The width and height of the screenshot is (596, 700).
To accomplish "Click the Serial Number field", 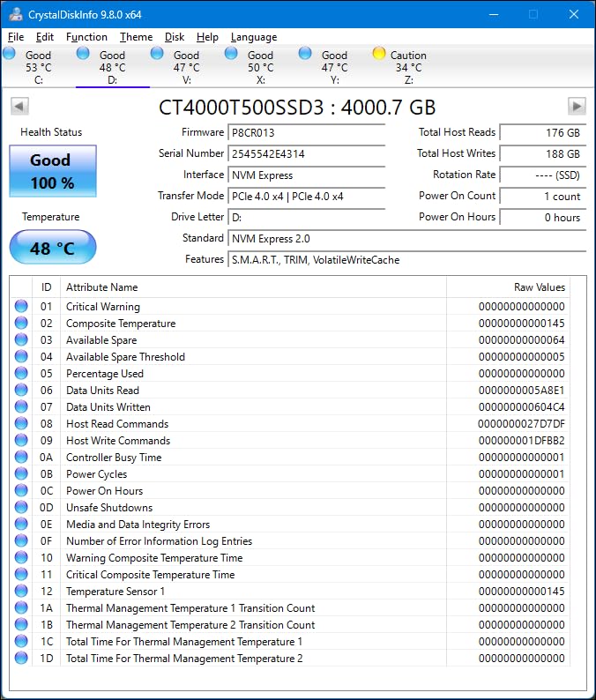I will point(306,153).
